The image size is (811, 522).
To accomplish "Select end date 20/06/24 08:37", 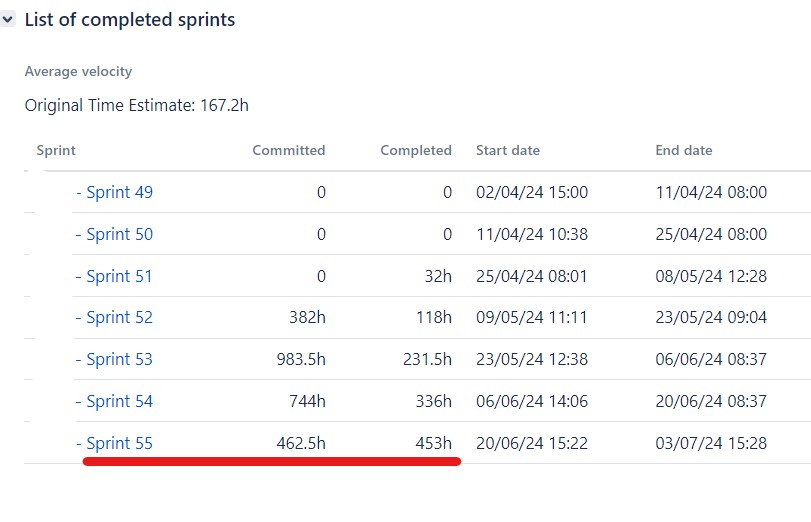I will click(711, 401).
